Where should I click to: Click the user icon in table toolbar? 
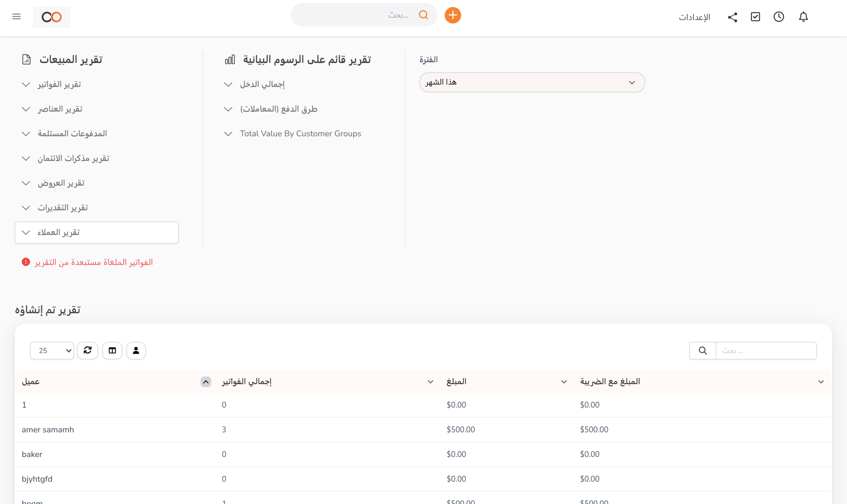coord(136,350)
